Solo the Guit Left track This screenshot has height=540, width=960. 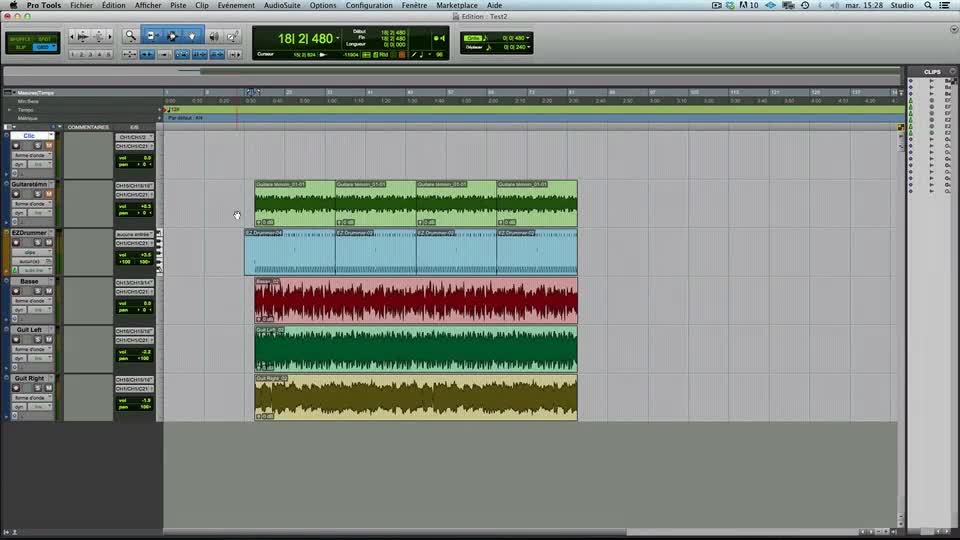[37, 339]
